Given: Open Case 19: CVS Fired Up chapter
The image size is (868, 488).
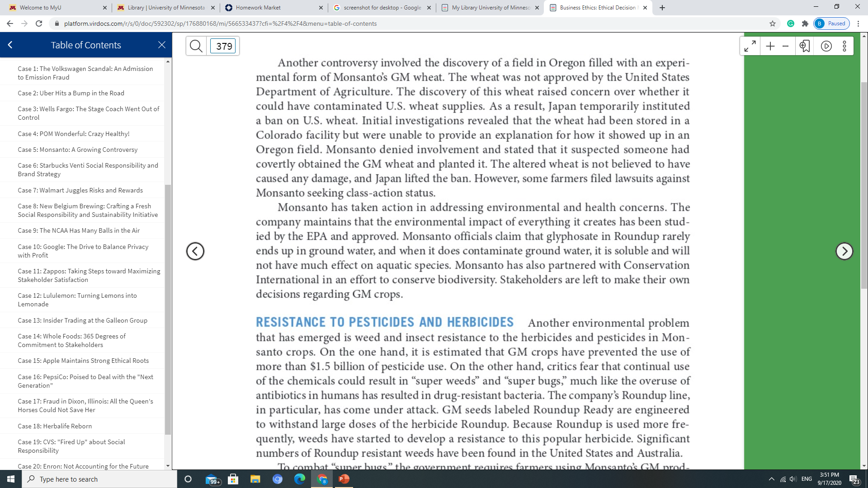Looking at the screenshot, I should (71, 446).
